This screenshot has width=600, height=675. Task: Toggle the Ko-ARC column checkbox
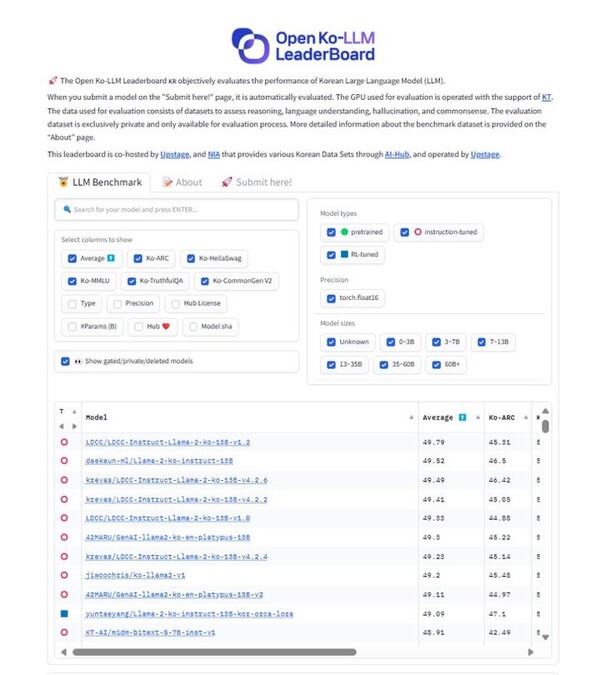(138, 258)
